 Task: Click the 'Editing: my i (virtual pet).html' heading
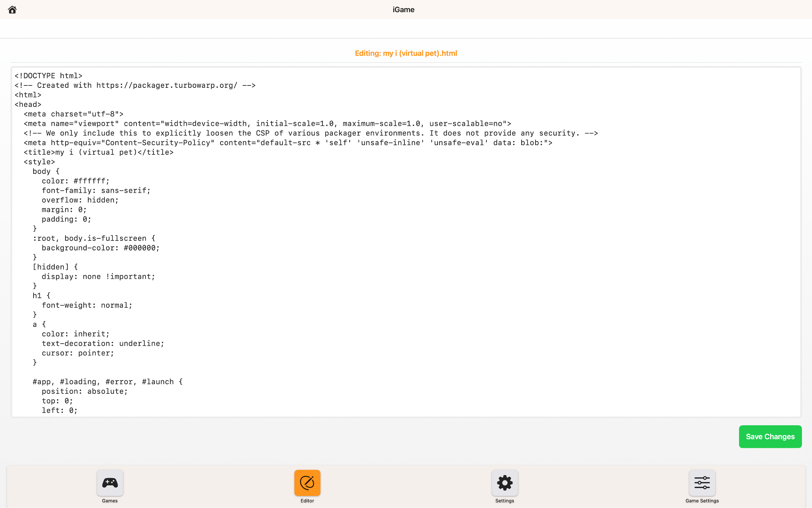(x=406, y=53)
